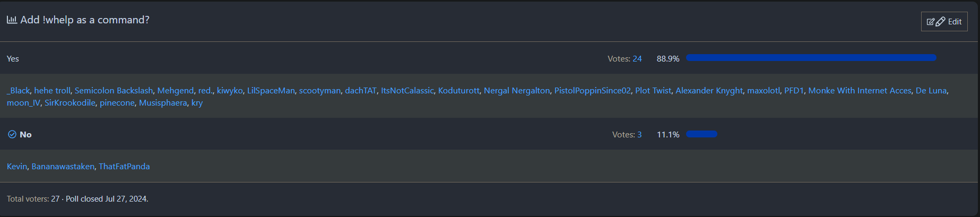Click the Musisphaera voter name

[x=163, y=103]
